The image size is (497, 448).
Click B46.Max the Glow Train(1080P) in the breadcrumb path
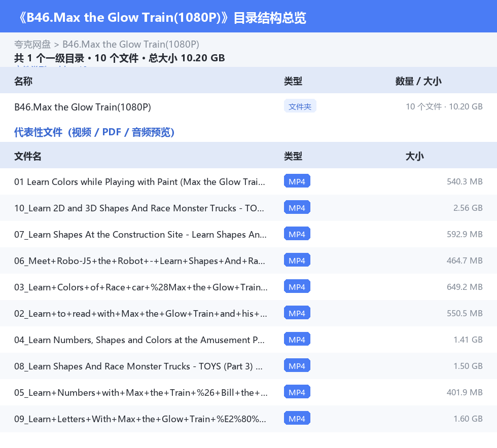131,45
